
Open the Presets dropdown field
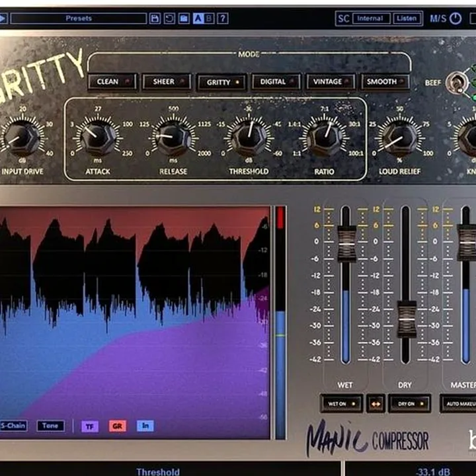(79, 19)
